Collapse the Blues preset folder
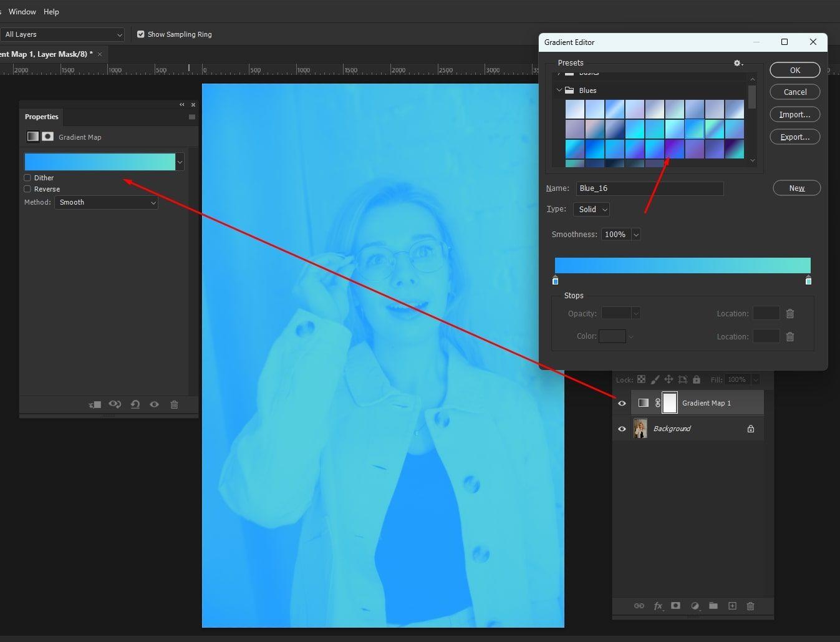This screenshot has width=840, height=642. (x=559, y=90)
